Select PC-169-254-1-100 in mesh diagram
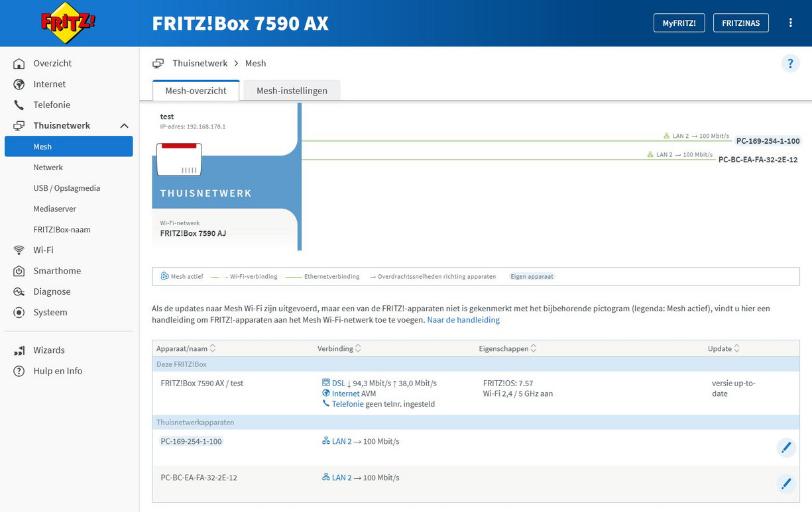The image size is (812, 512). click(x=768, y=141)
